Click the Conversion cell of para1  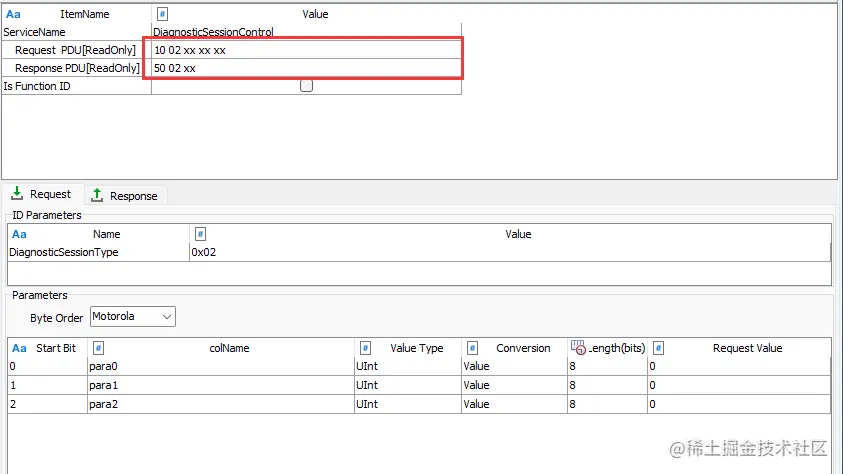click(514, 385)
